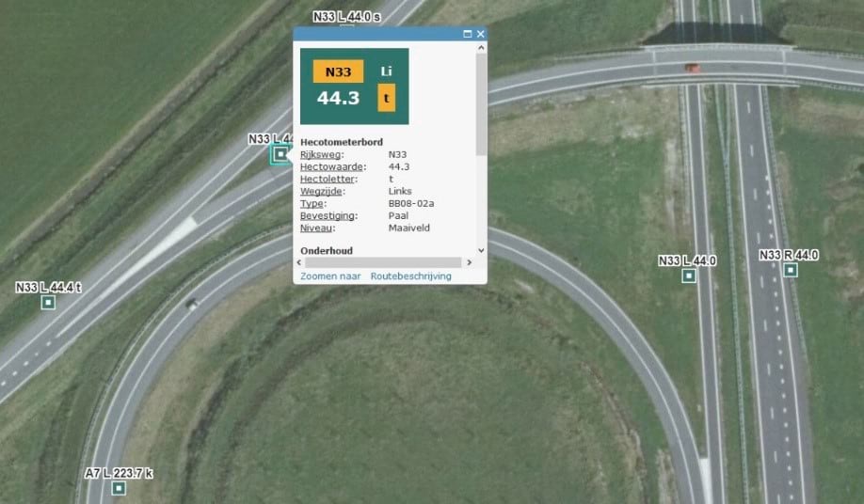The width and height of the screenshot is (864, 504).
Task: Click the Zoomen naar link
Action: point(330,276)
